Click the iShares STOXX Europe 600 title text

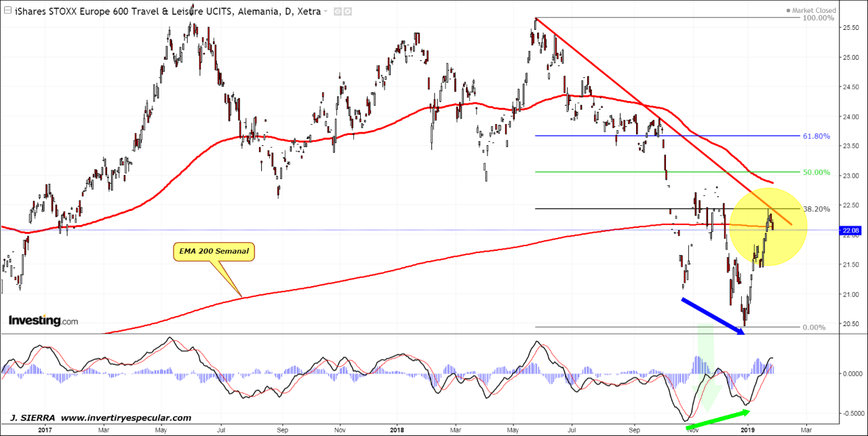pos(134,12)
